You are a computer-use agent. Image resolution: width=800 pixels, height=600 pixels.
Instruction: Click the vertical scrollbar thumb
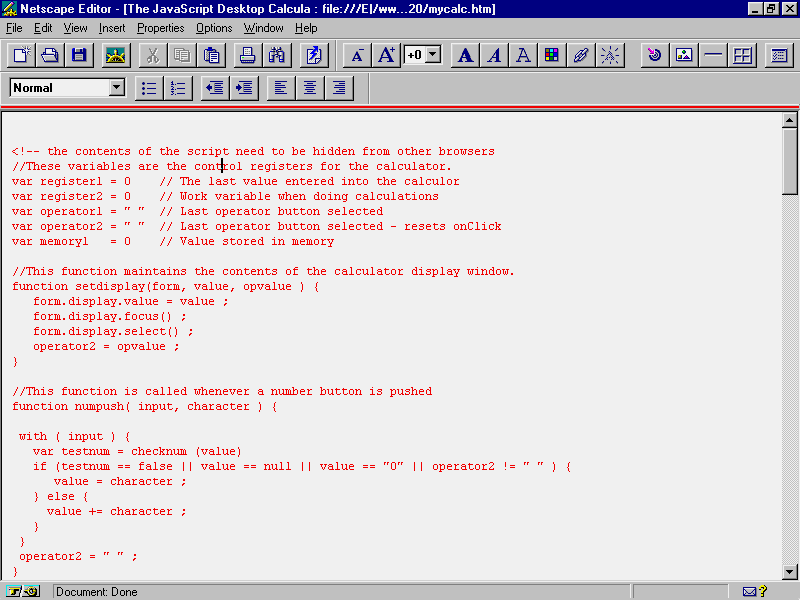tap(789, 161)
